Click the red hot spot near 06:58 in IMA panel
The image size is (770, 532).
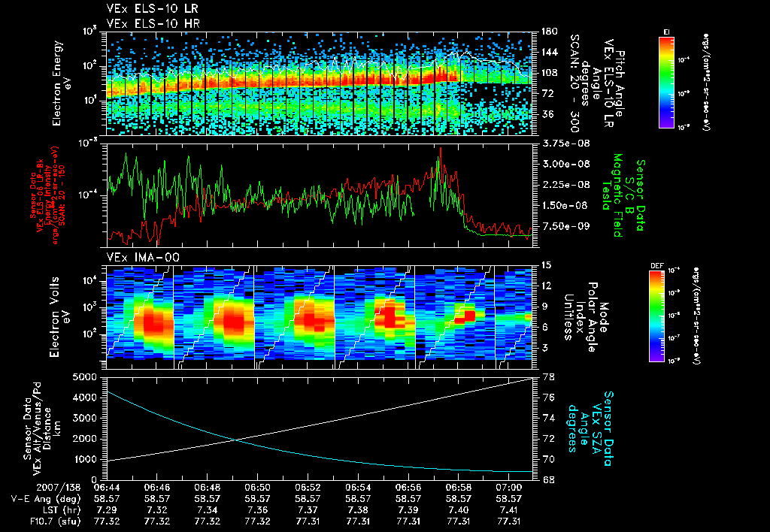pos(465,316)
